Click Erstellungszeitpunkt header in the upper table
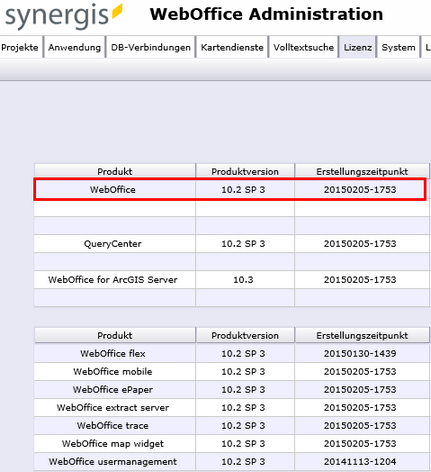This screenshot has width=431, height=472. (362, 171)
